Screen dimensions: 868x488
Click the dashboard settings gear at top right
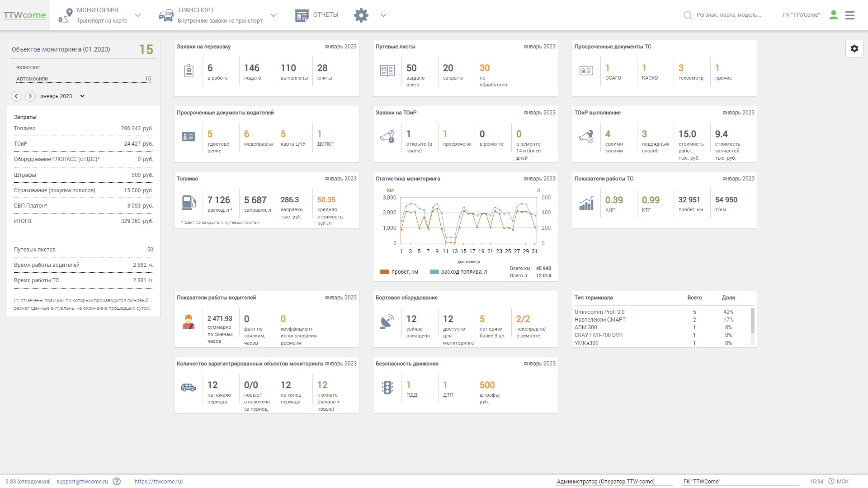(x=854, y=49)
